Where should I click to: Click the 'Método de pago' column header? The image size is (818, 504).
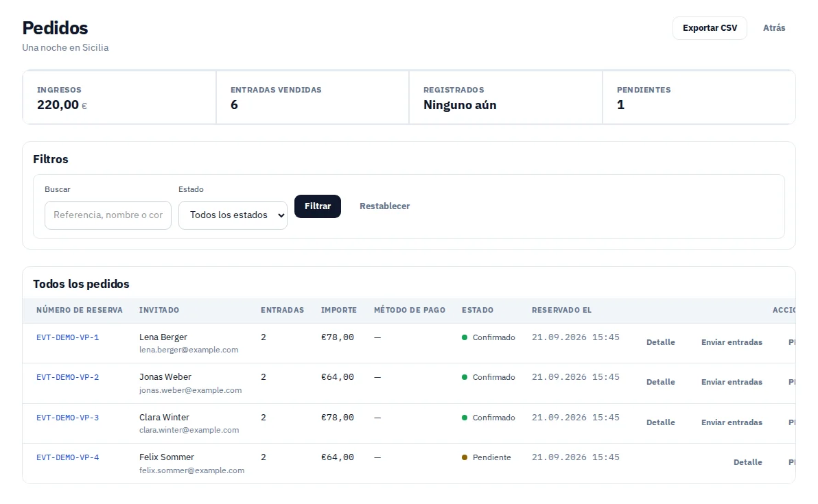click(410, 310)
